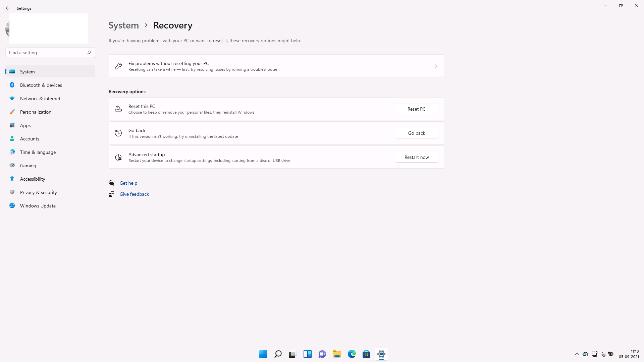Screen dimensions: 644x362
Task: Click the Give feedback link
Action: click(134, 194)
